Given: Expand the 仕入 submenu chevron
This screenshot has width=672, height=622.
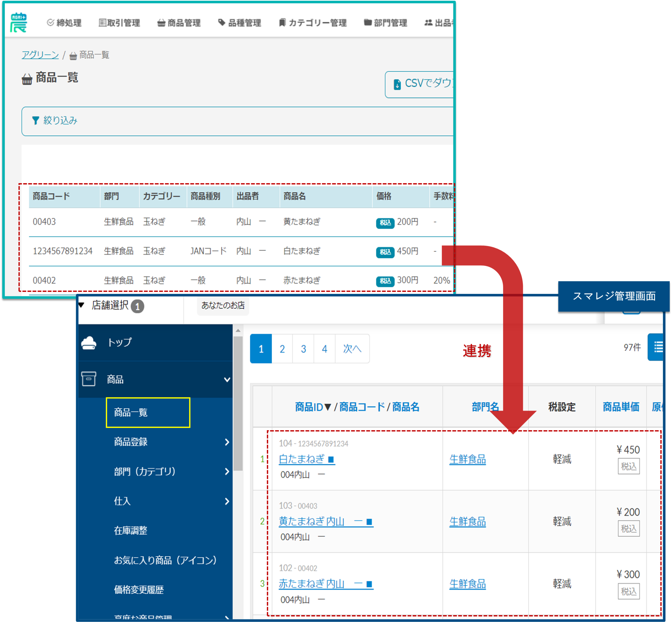Looking at the screenshot, I should click(227, 501).
